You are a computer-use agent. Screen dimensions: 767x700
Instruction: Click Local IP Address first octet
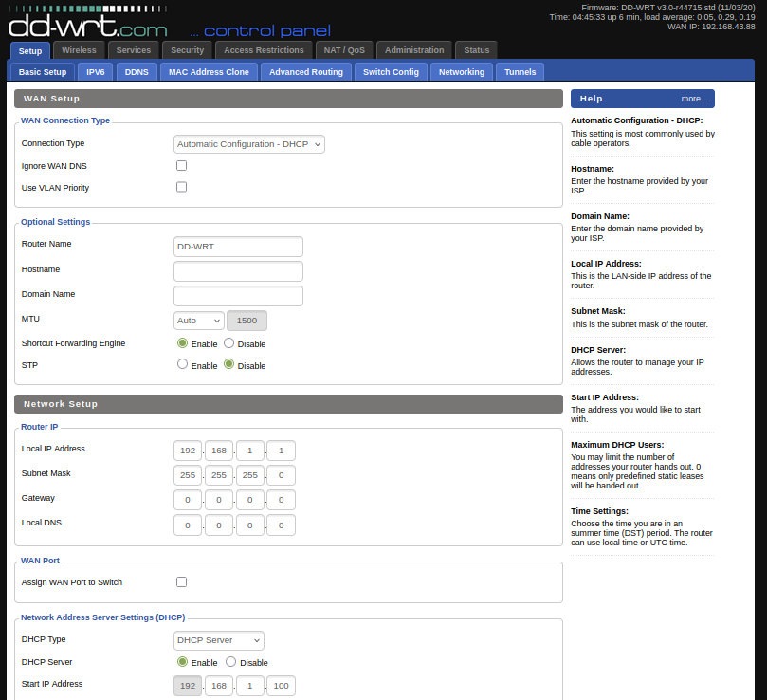point(188,451)
